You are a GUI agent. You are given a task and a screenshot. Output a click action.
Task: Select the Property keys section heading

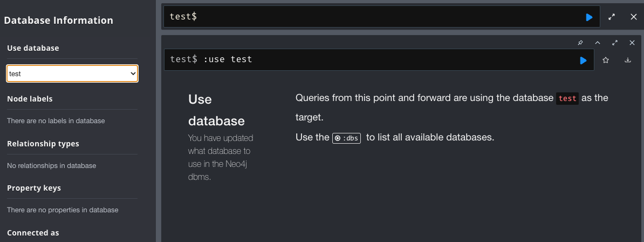(34, 188)
